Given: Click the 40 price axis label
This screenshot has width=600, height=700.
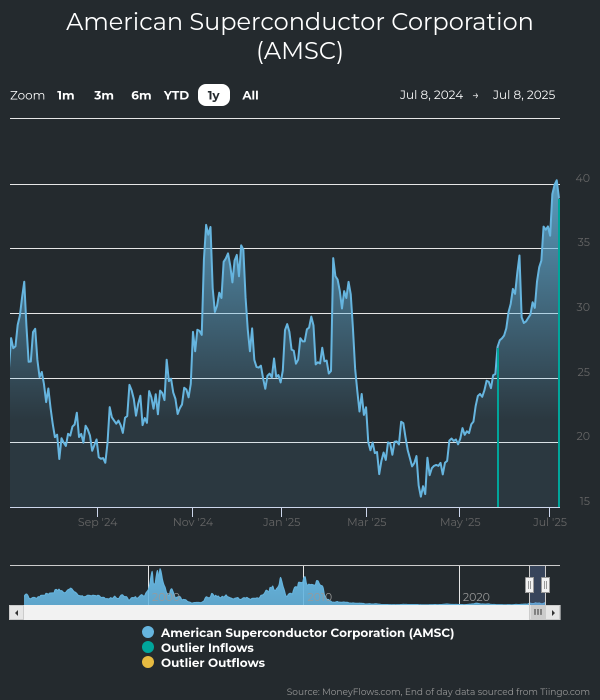Looking at the screenshot, I should (x=583, y=178).
